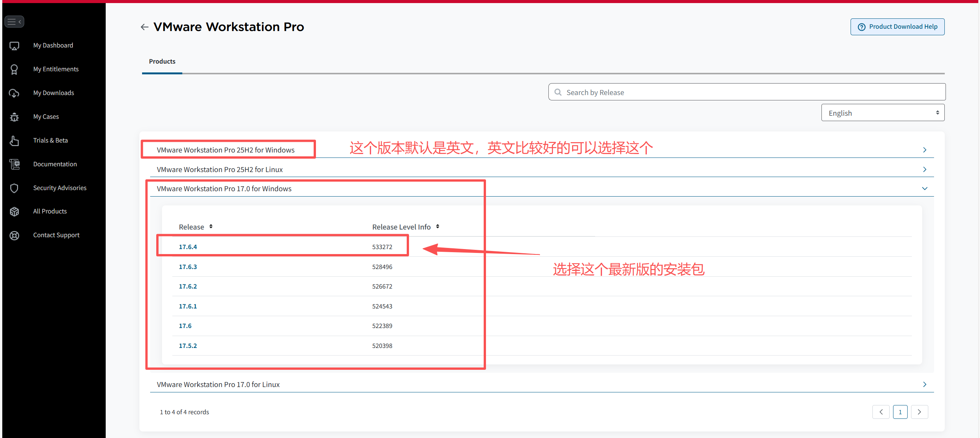Image resolution: width=980 pixels, height=438 pixels.
Task: Click the Security Advisories shield icon
Action: 14,188
